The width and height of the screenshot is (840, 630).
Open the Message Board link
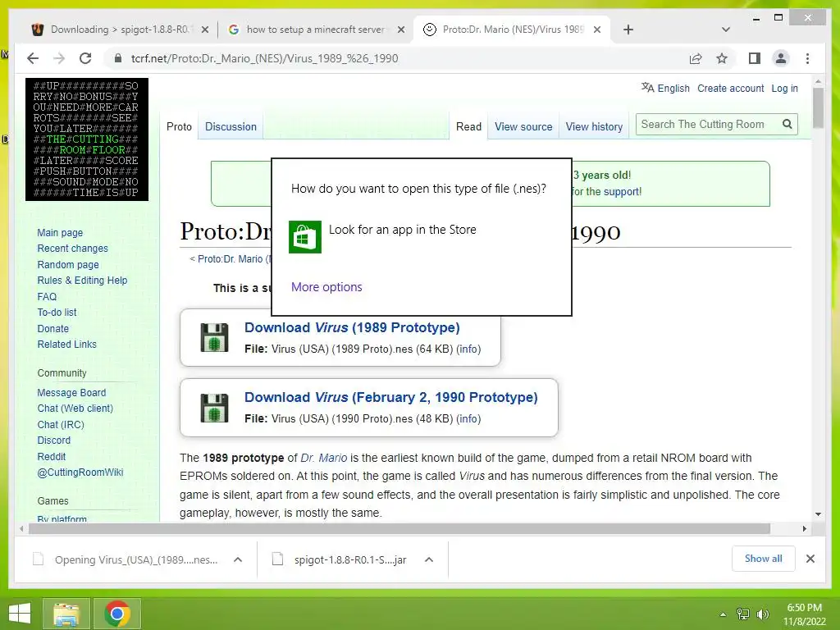click(x=71, y=393)
